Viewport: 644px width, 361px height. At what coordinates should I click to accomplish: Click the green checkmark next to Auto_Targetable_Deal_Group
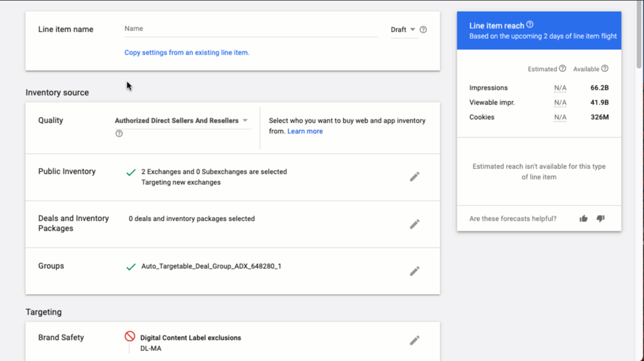131,266
